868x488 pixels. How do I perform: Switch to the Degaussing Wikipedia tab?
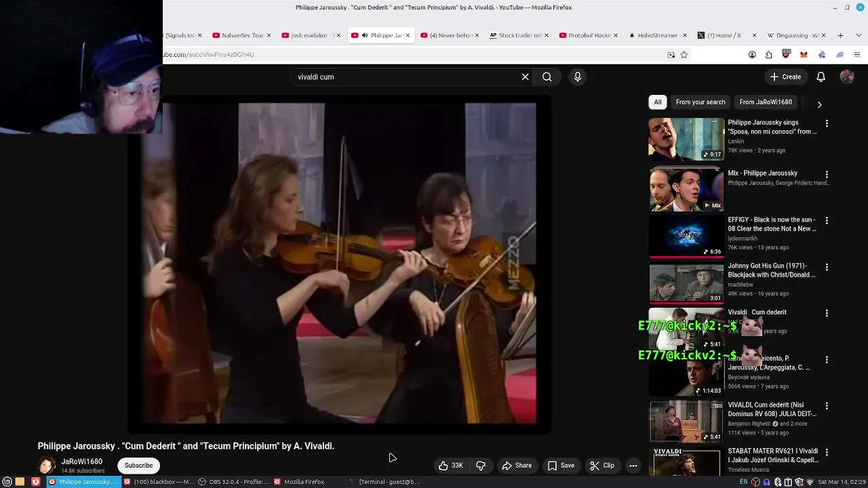(x=797, y=35)
